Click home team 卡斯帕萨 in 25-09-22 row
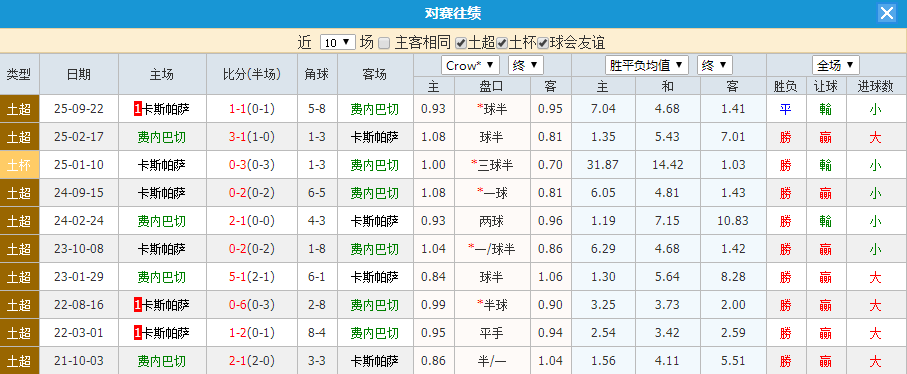This screenshot has height=374, width=907. (x=165, y=109)
